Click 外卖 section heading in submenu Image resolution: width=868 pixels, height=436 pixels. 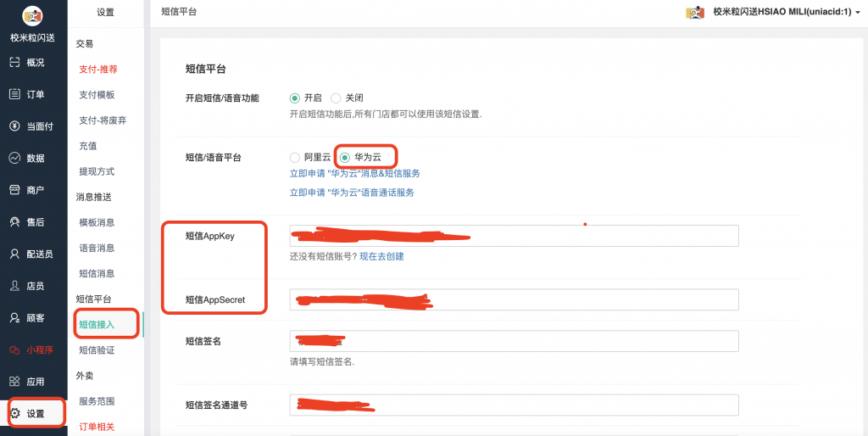click(x=85, y=376)
